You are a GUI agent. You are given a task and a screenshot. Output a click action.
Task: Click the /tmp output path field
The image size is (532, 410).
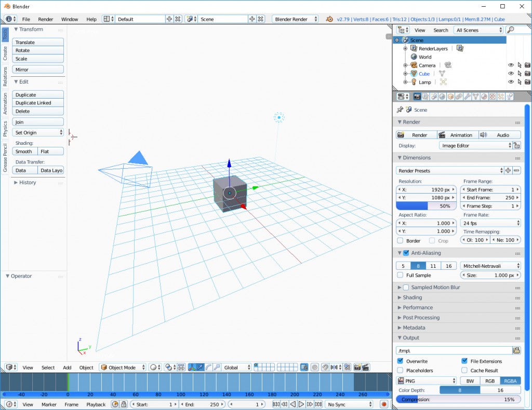coord(452,350)
